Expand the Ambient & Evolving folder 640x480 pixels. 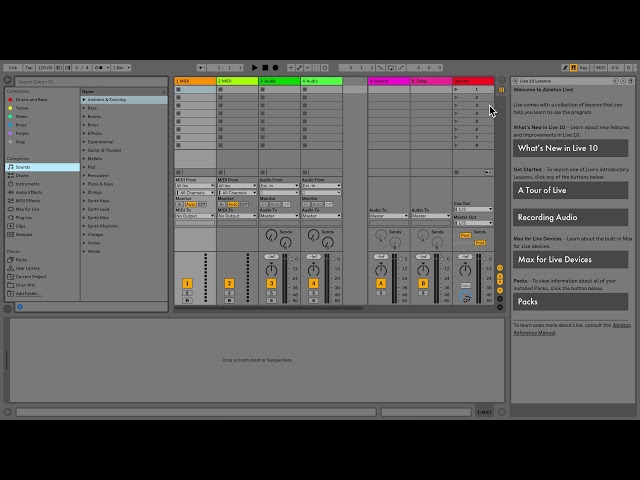click(x=84, y=100)
